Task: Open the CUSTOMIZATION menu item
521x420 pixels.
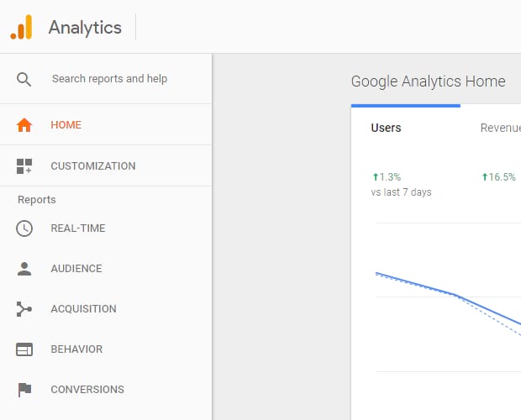Action: pos(106,166)
